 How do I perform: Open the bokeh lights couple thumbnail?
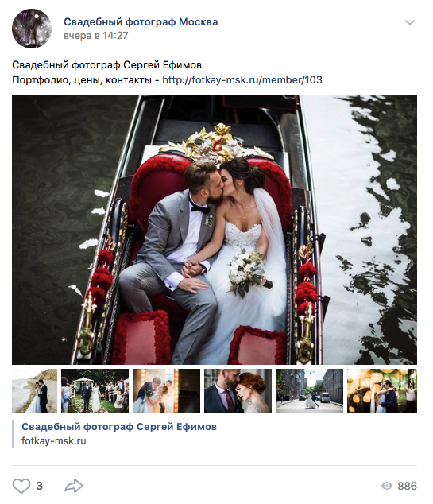pyautogui.click(x=382, y=391)
